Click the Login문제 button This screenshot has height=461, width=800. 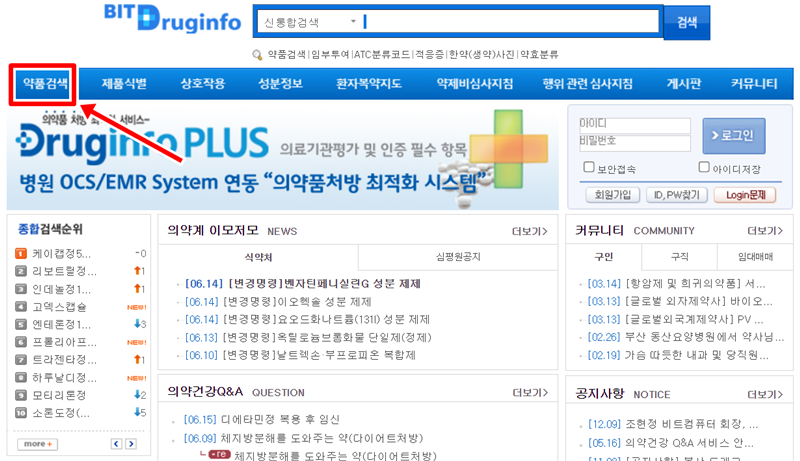coord(745,195)
